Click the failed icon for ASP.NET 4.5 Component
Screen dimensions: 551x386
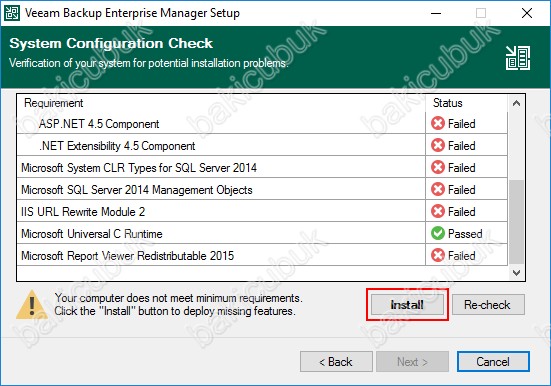click(x=438, y=123)
